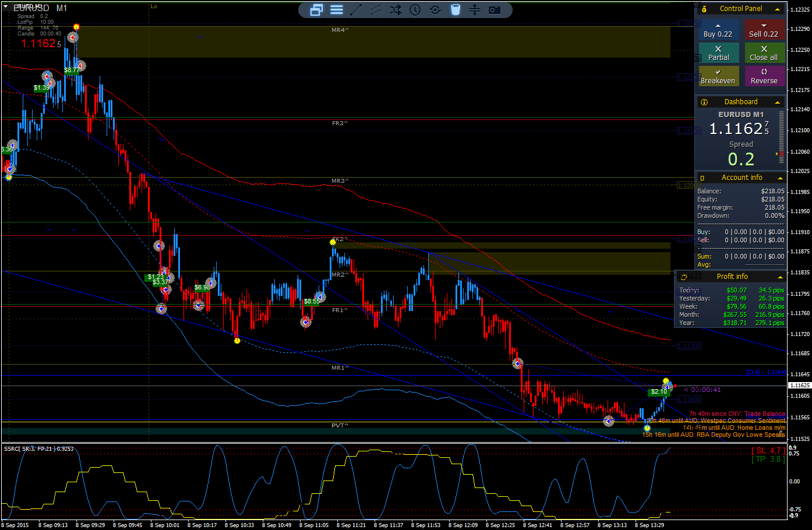Click the Buy 0.22 button
This screenshot has width=812, height=530.
(x=718, y=30)
